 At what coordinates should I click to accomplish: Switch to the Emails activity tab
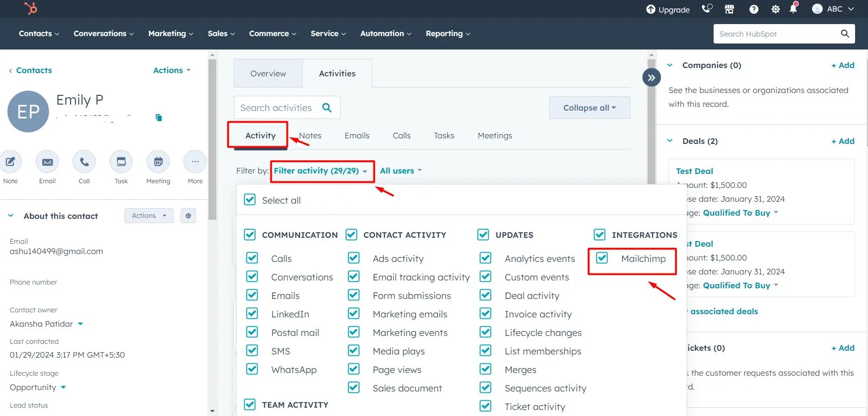[x=357, y=136]
